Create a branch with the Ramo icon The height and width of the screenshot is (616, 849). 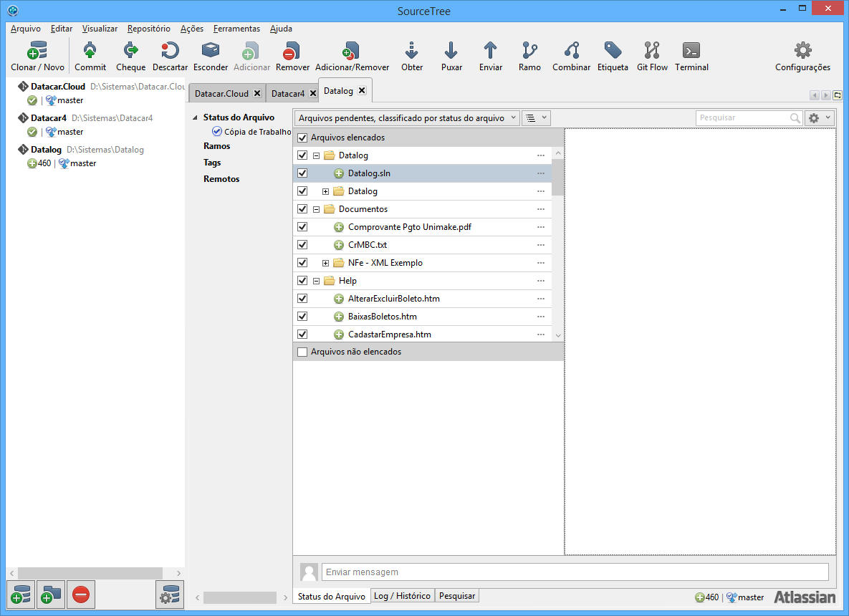point(529,50)
